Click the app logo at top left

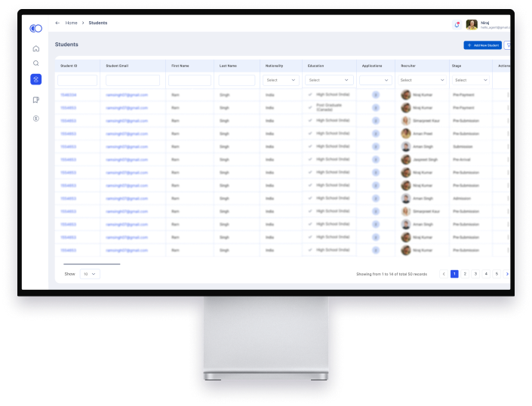pos(35,29)
